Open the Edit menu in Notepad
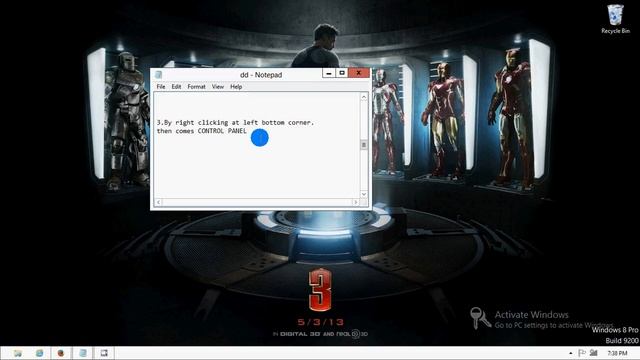This screenshot has height=360, width=640. [176, 87]
